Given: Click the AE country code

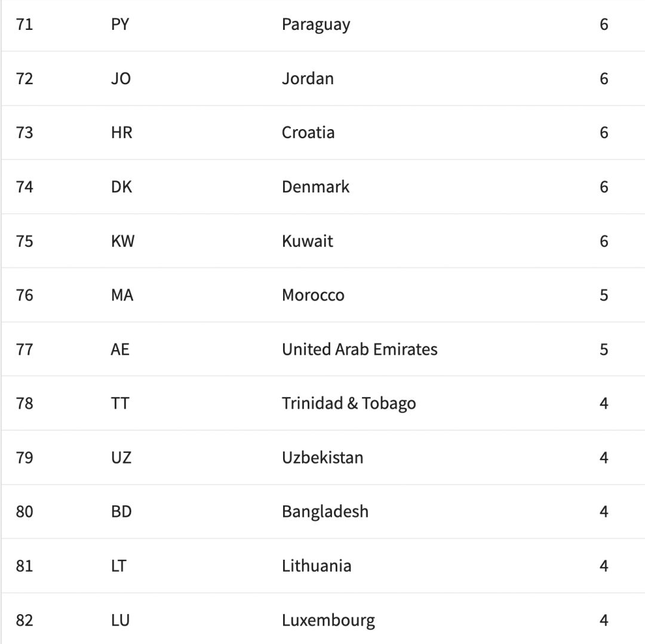Looking at the screenshot, I should point(120,349).
